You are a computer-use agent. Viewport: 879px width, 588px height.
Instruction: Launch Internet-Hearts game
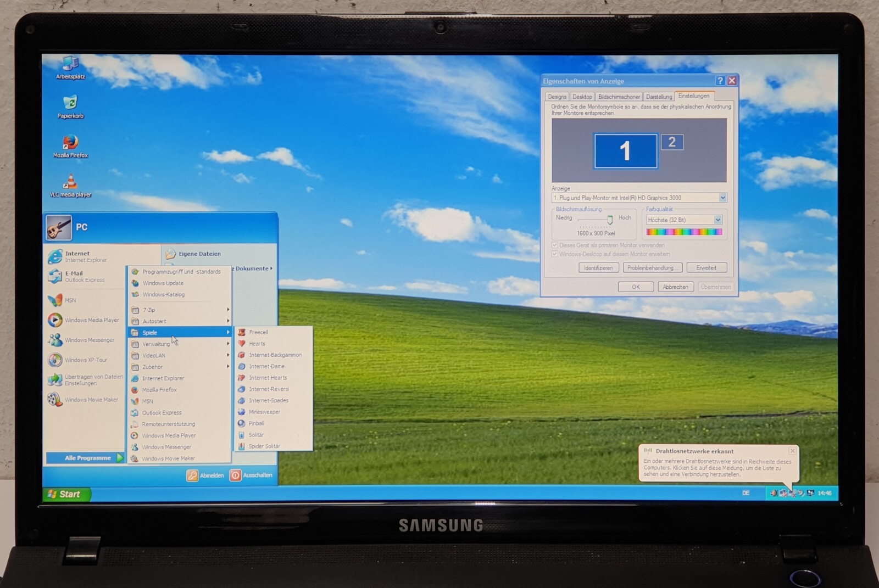[x=273, y=378]
